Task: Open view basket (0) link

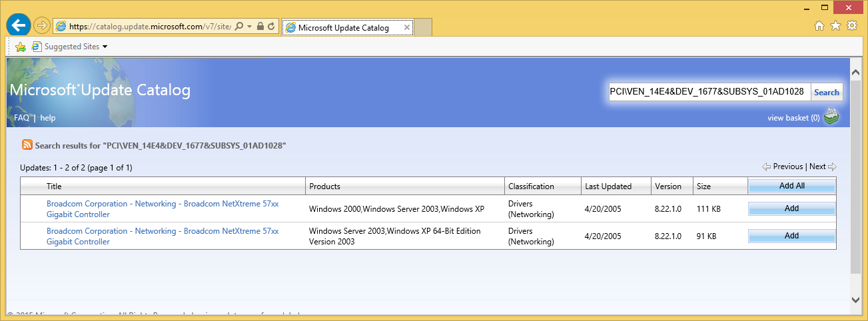Action: coord(793,118)
